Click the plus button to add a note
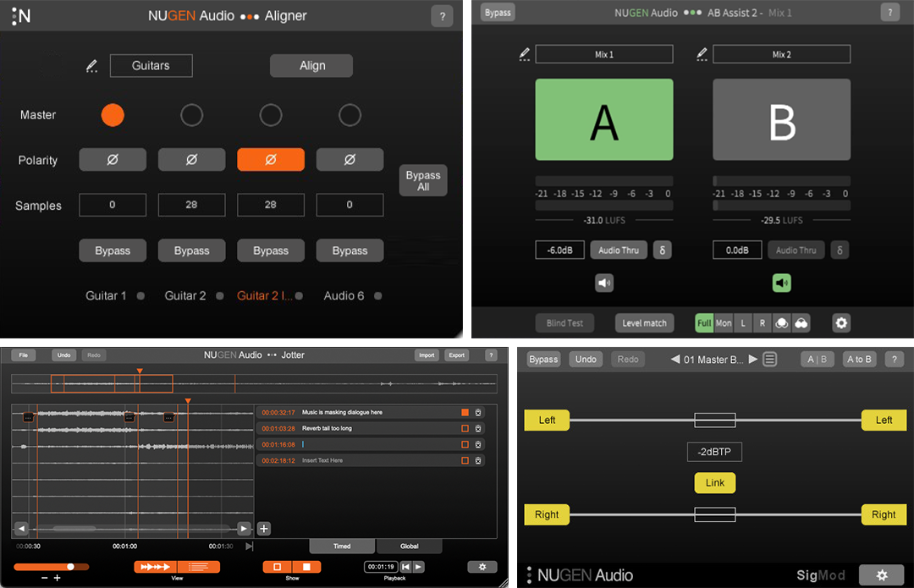The image size is (914, 588). coord(264,529)
